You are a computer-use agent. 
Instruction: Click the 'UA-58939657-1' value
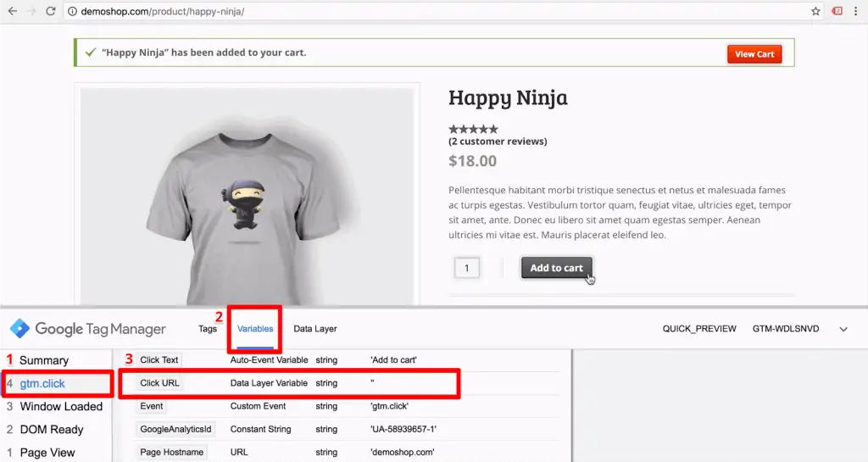pos(403,429)
